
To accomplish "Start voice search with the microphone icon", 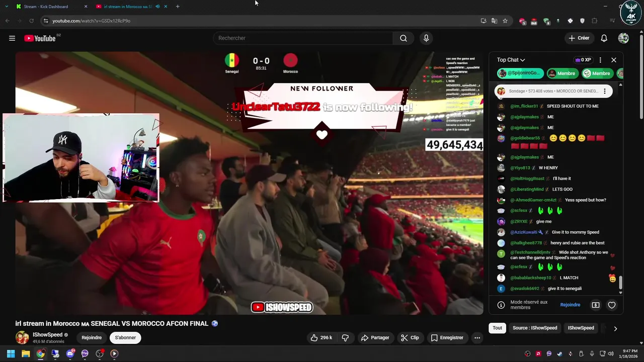I will click(426, 38).
